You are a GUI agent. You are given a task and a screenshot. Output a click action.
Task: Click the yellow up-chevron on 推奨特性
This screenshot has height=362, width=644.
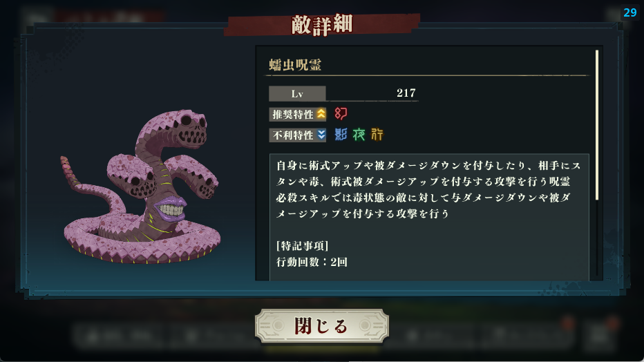(x=321, y=114)
